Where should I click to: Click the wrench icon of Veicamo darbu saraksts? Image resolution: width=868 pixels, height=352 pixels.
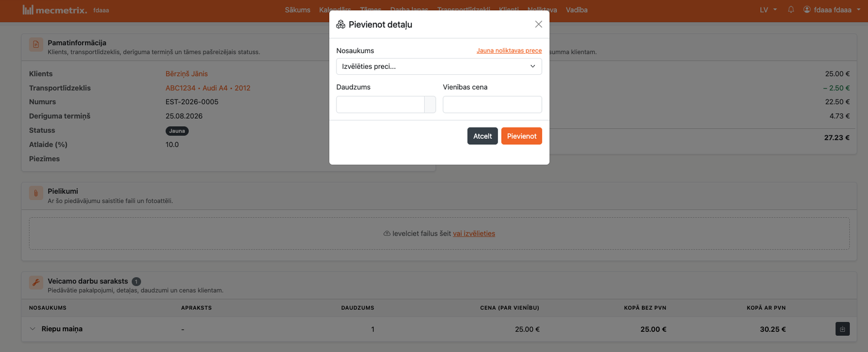point(36,283)
